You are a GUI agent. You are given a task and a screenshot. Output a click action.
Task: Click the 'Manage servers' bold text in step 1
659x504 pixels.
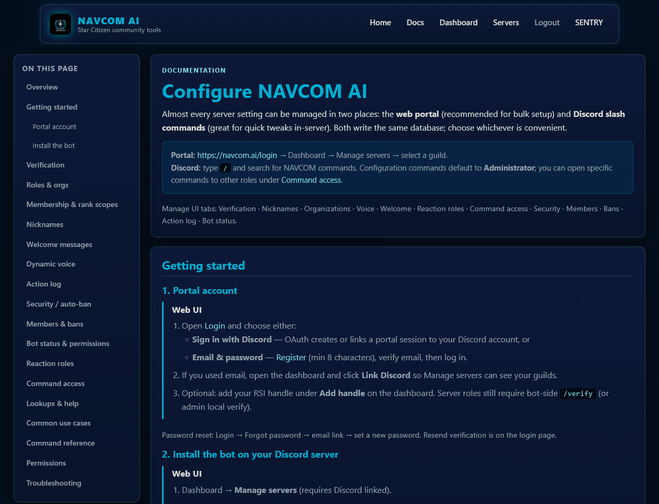[266, 491]
